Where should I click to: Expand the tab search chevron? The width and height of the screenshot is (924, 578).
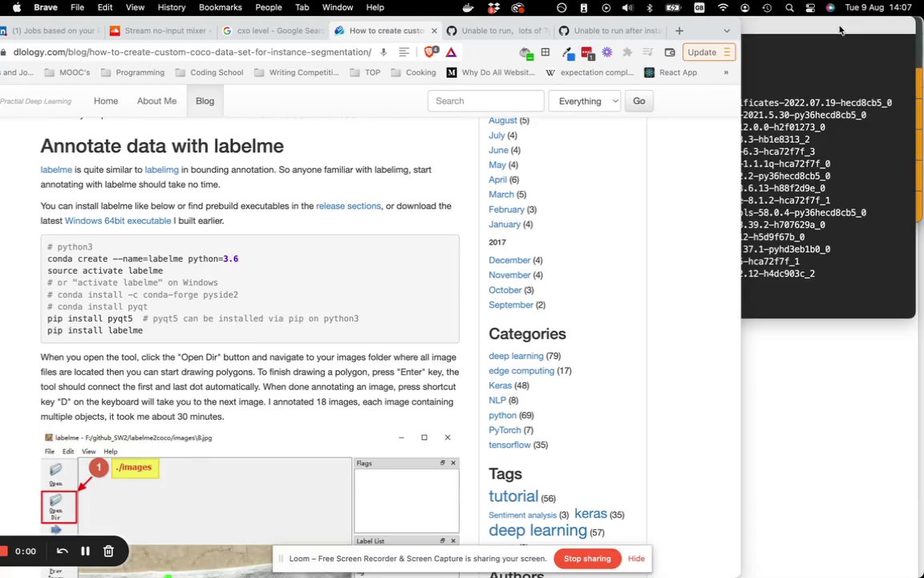(727, 31)
